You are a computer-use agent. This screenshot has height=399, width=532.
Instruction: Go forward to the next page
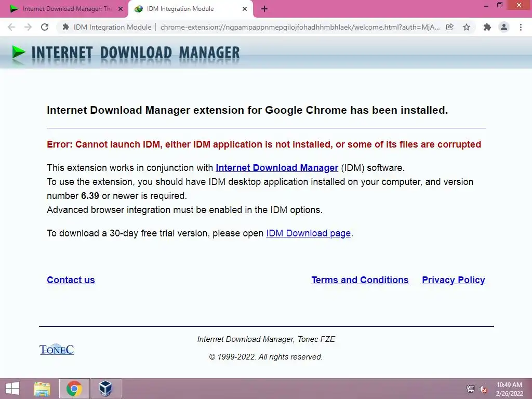(x=28, y=27)
